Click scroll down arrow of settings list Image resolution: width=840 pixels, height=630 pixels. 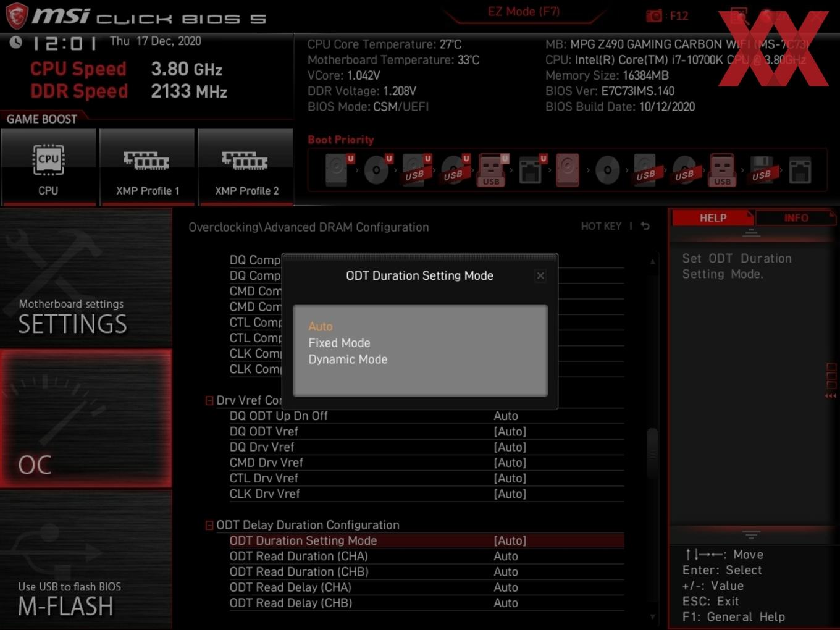tap(653, 616)
